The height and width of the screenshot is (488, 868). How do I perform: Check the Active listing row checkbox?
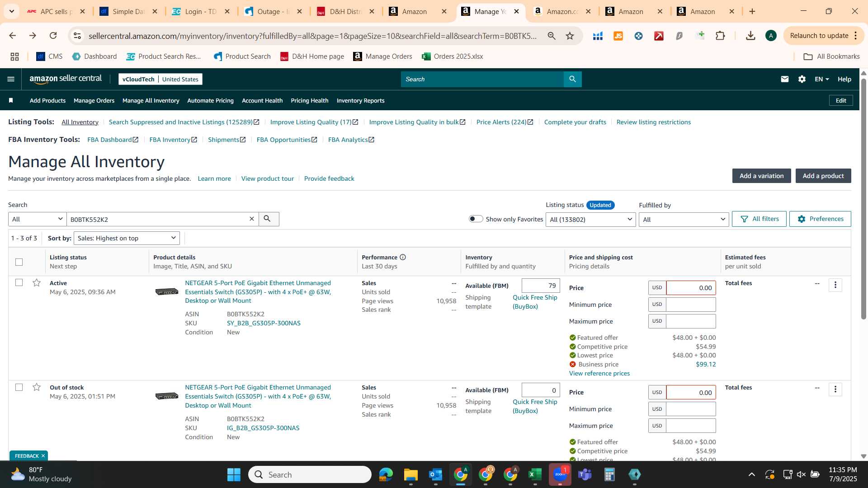point(19,282)
